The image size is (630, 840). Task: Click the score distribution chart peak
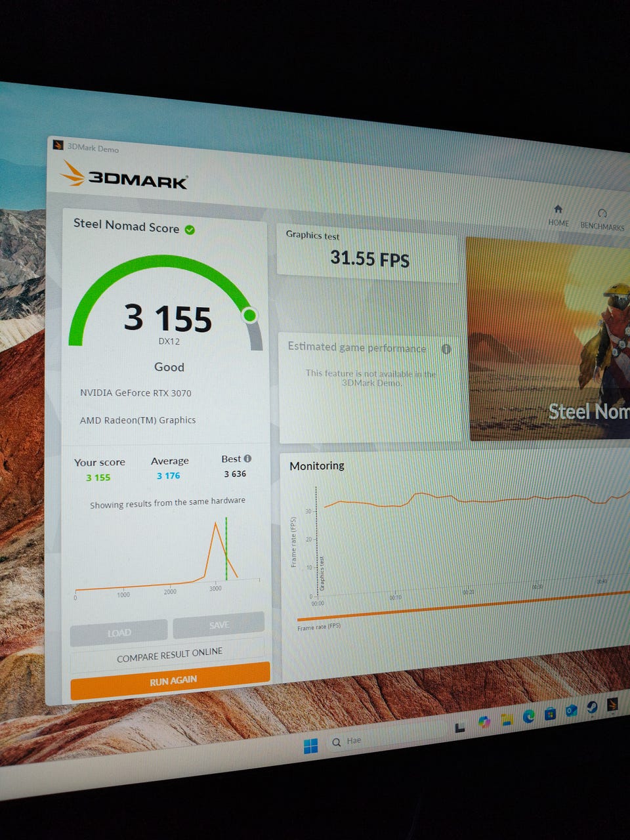point(215,523)
